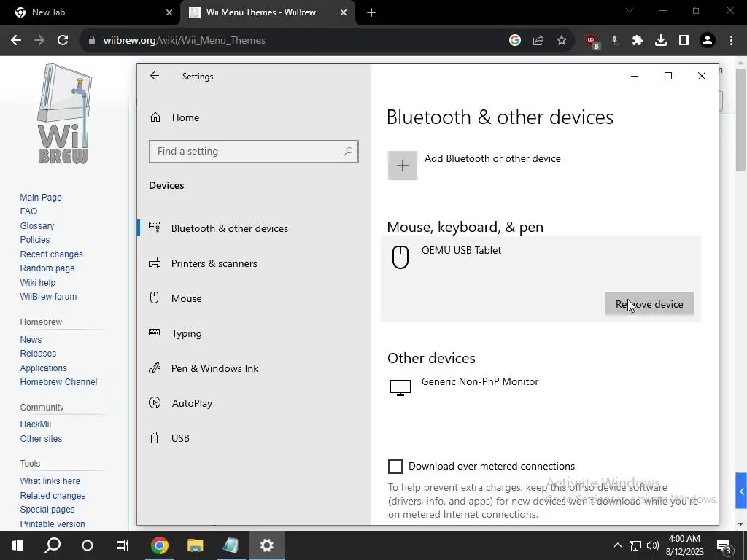Screen dimensions: 747x560
Task: Open Chrome three-dot menu
Action: (x=731, y=41)
